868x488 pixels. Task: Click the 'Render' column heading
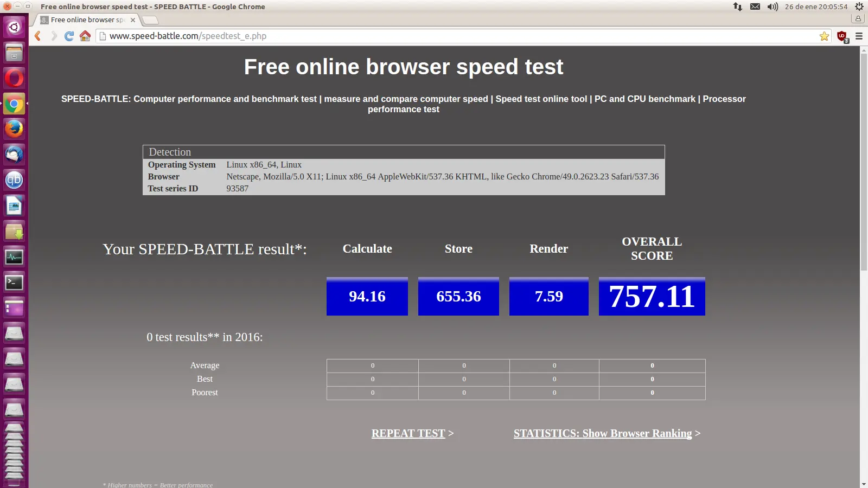tap(549, 248)
